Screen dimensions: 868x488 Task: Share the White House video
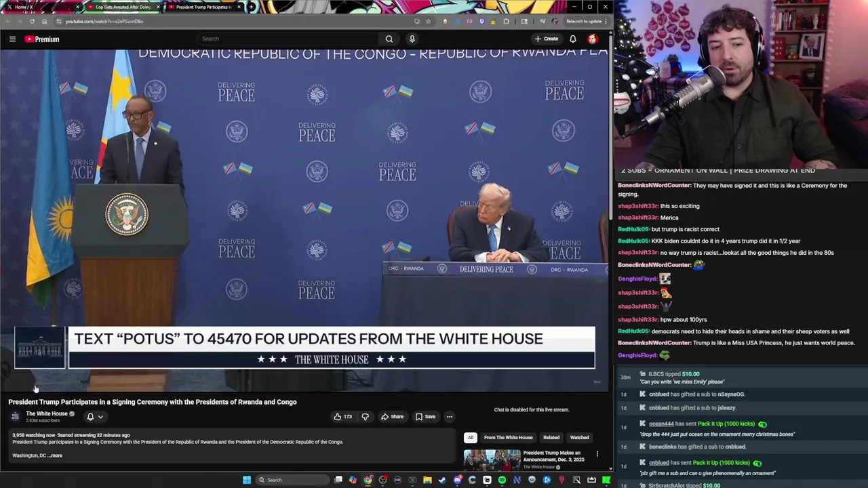tap(392, 416)
